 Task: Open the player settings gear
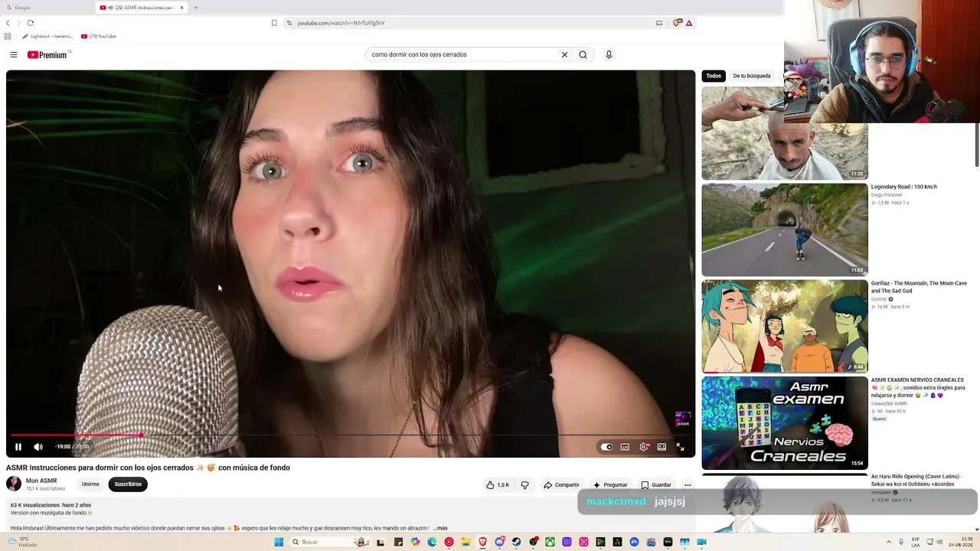point(643,447)
